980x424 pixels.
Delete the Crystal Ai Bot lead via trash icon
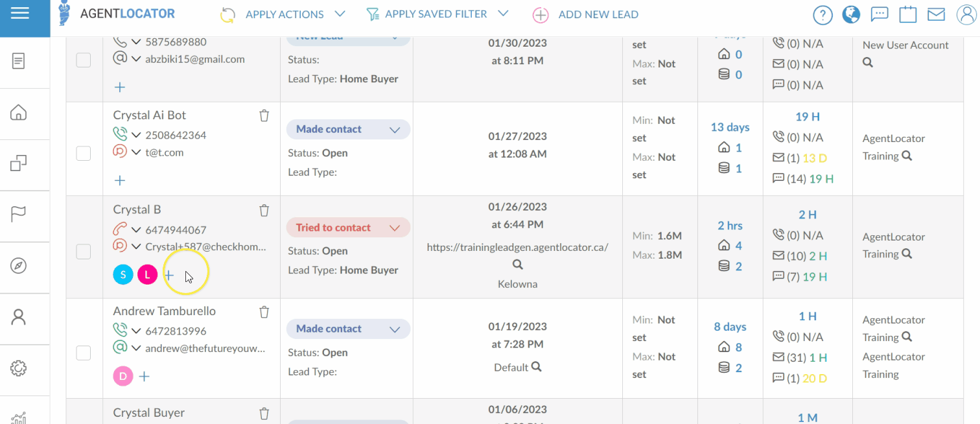tap(264, 115)
